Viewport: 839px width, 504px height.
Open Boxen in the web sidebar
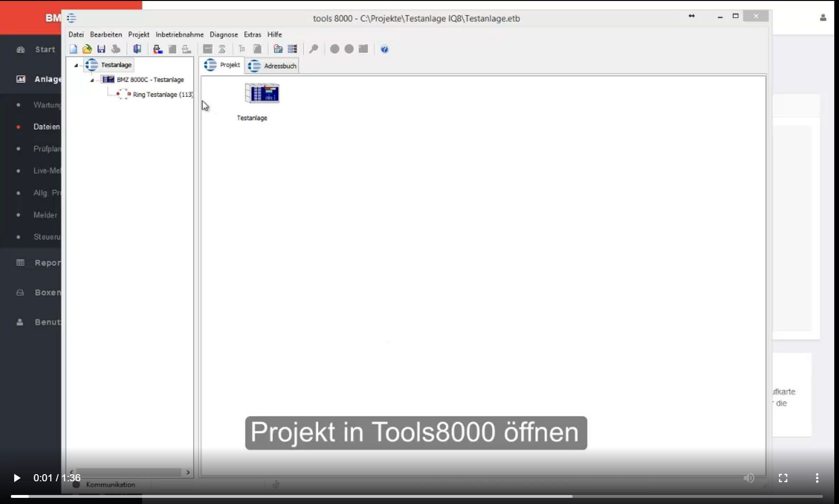[x=48, y=292]
